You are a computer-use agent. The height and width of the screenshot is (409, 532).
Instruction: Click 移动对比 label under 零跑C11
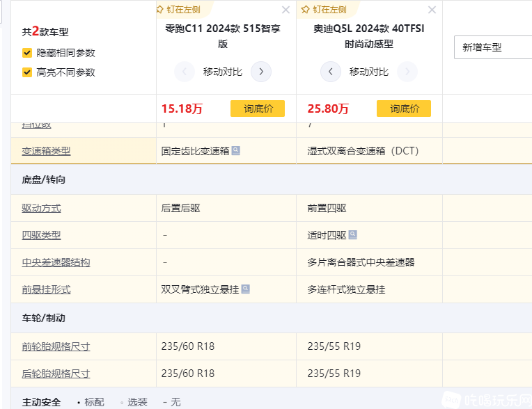point(223,72)
